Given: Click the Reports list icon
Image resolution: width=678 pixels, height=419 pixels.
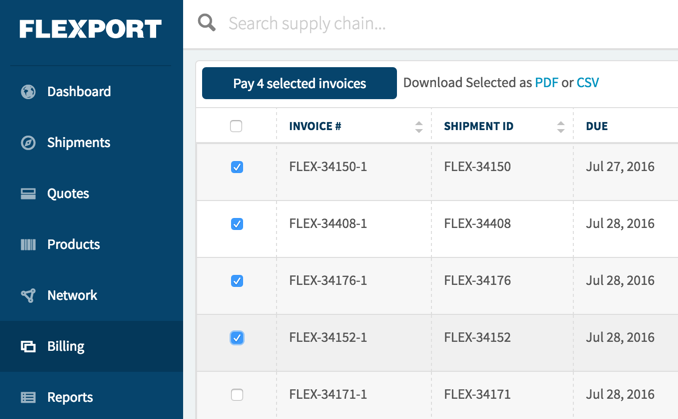Looking at the screenshot, I should point(28,397).
